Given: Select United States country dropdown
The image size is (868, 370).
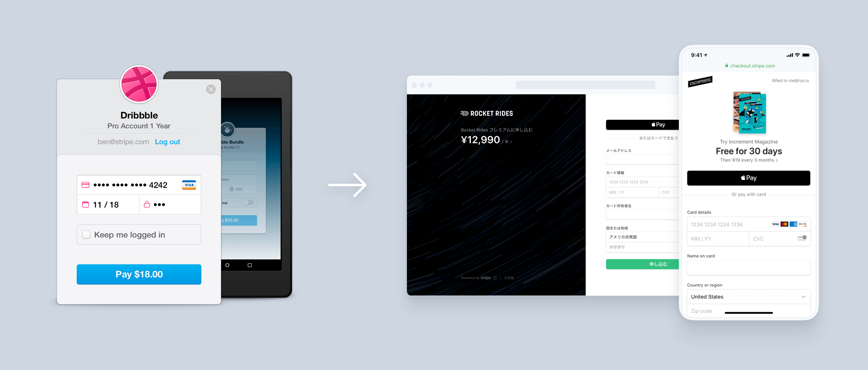Looking at the screenshot, I should point(747,296).
